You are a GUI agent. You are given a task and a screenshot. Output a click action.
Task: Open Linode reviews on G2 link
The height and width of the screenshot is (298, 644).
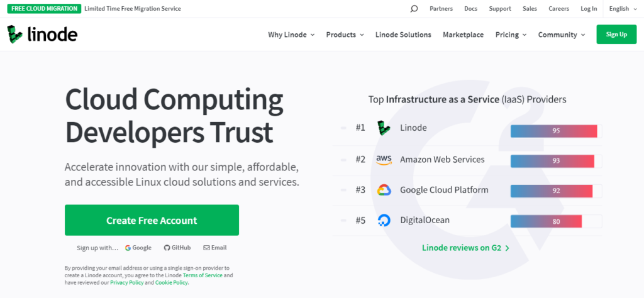[x=465, y=248]
